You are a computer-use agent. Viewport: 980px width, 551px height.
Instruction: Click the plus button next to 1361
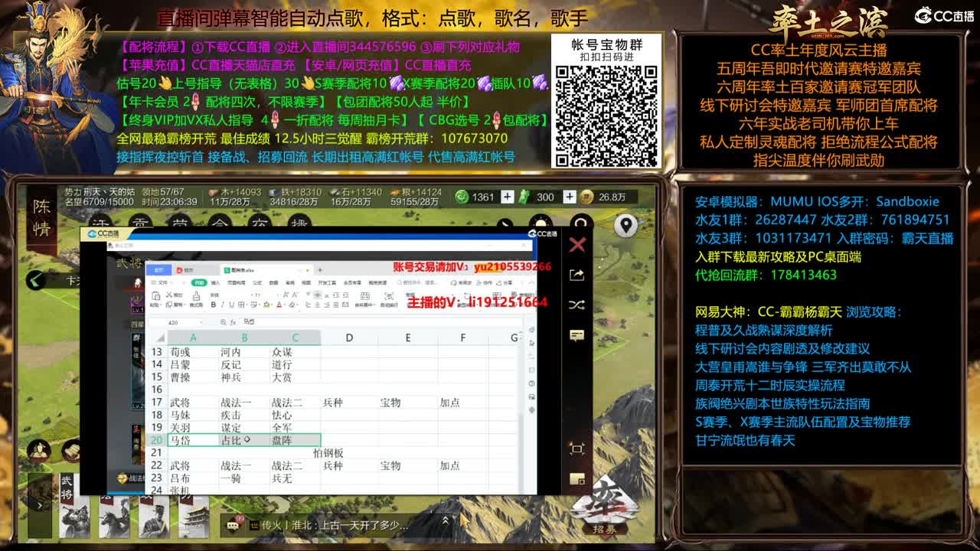507,197
